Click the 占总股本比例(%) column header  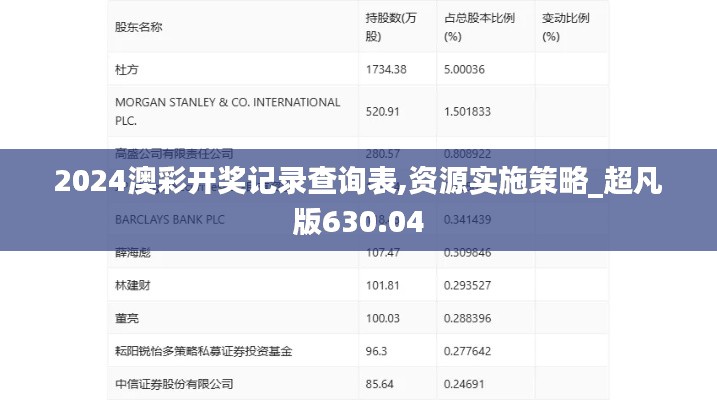click(x=479, y=27)
